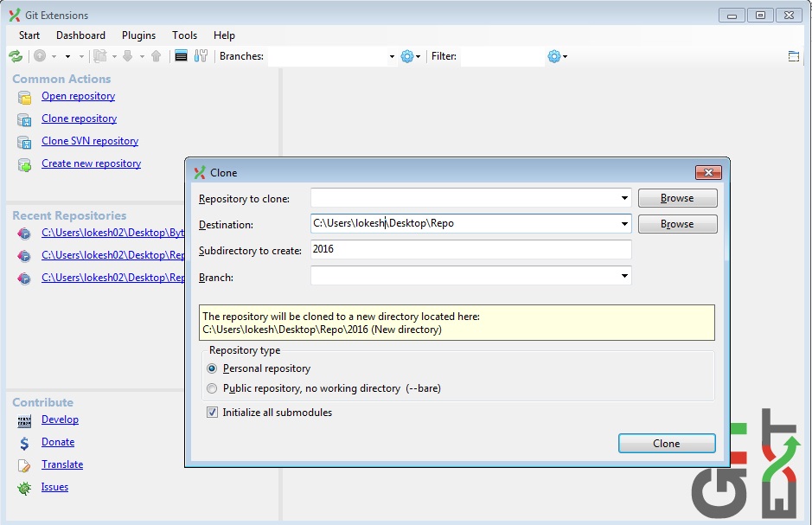Click the stash changes toolbar icon
This screenshot has width=812, height=525.
[100, 56]
